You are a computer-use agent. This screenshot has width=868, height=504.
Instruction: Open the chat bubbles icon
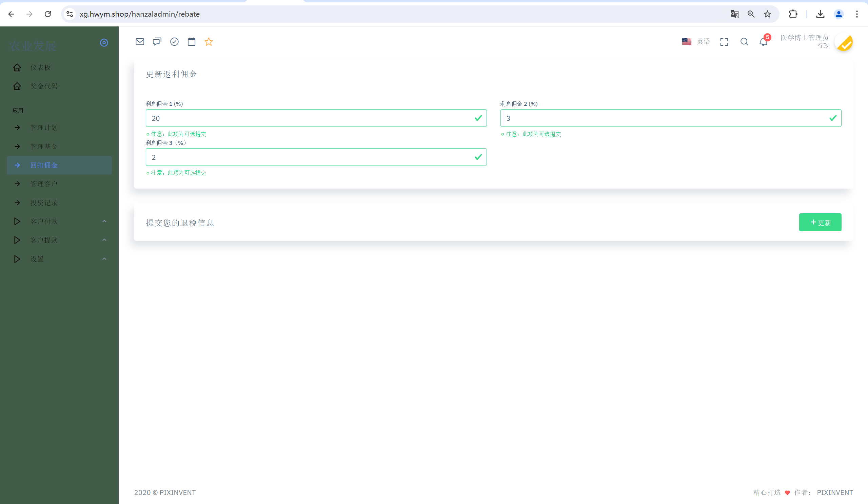tap(157, 42)
